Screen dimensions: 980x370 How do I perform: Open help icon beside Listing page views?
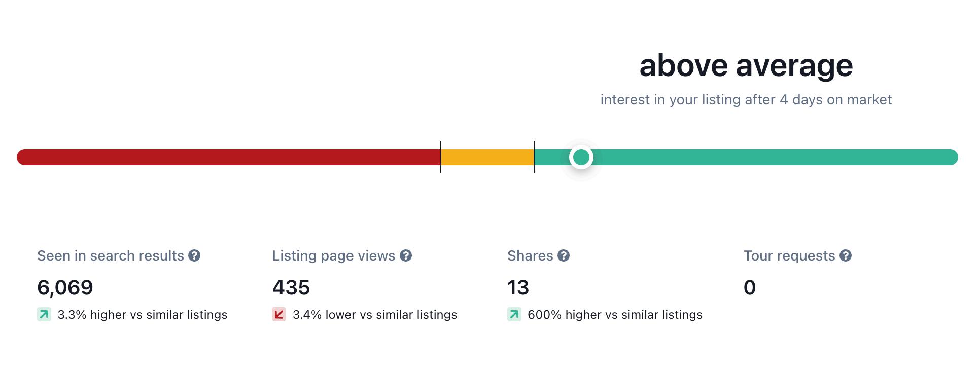tap(406, 255)
